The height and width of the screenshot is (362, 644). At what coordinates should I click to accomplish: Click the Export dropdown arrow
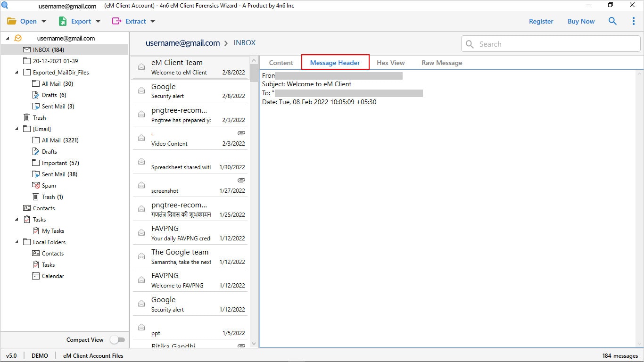click(x=98, y=21)
